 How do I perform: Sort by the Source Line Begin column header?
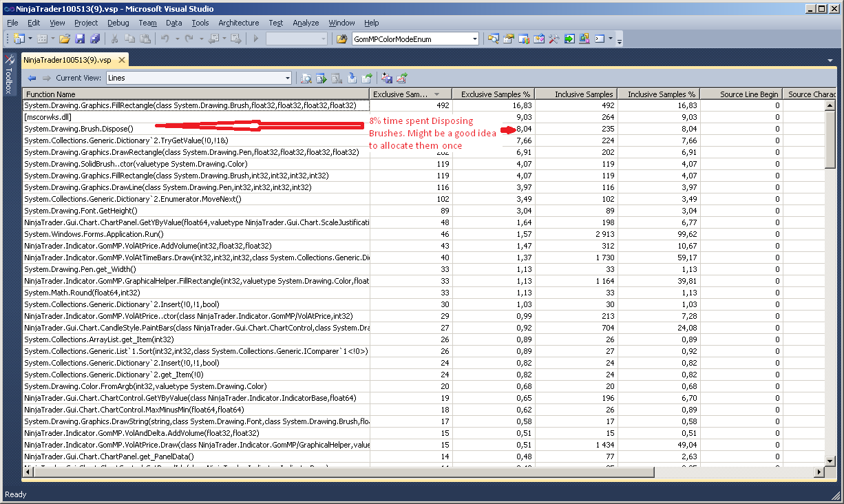[741, 94]
